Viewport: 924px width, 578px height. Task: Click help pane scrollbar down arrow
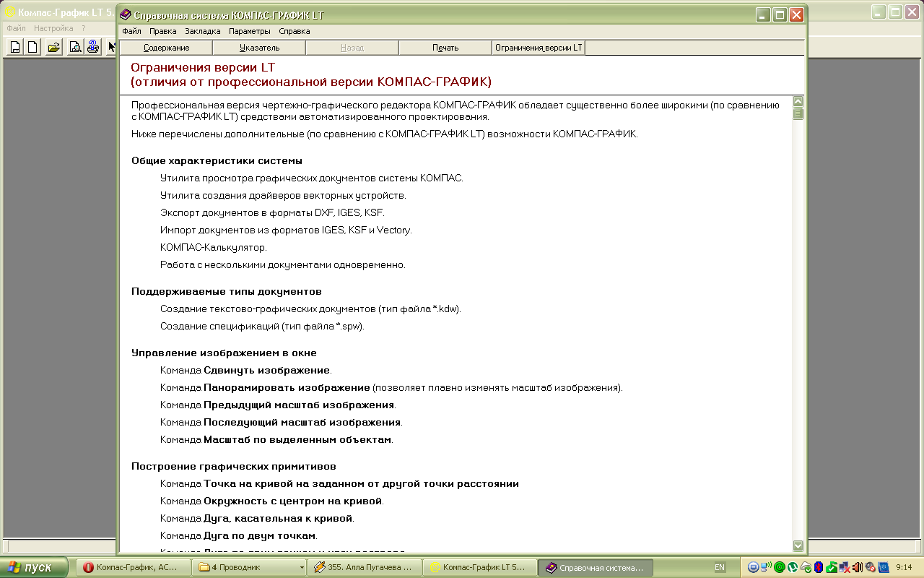tap(798, 545)
